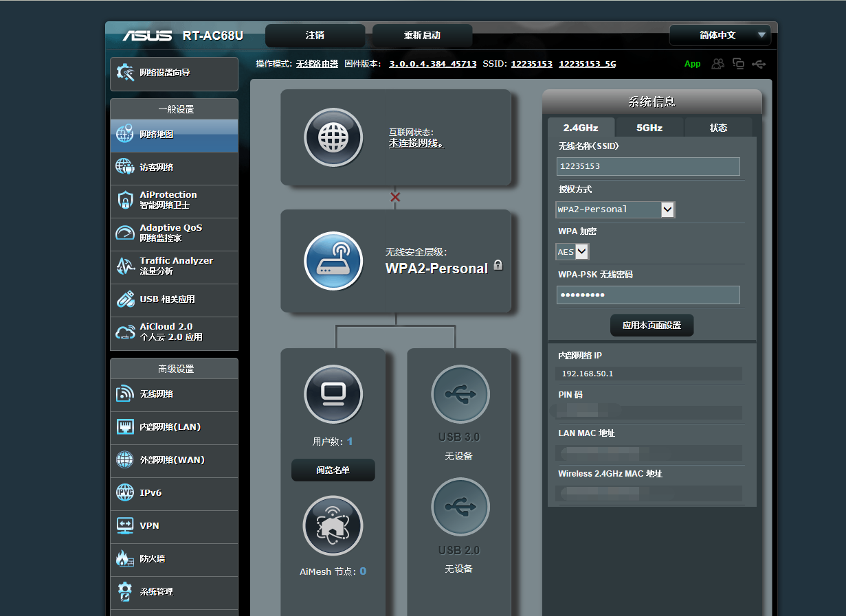846x616 pixels.
Task: Open the 访客网络 menu item
Action: coord(174,167)
